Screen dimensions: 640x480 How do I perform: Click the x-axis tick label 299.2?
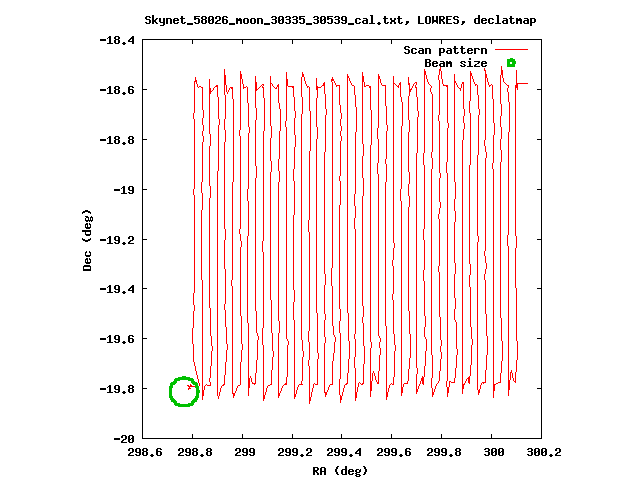tap(295, 452)
